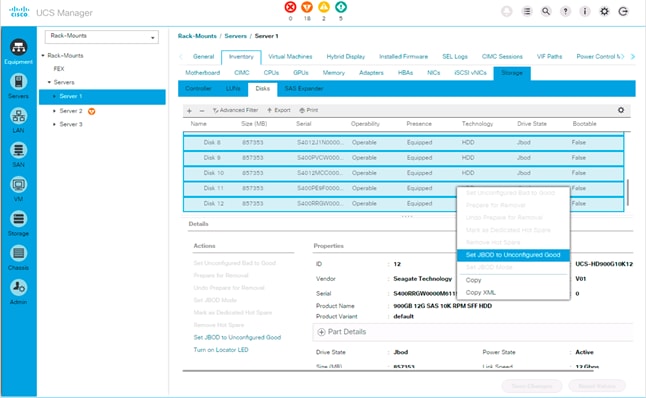
Task: Select Server 1 in the tree
Action: pyautogui.click(x=102, y=96)
